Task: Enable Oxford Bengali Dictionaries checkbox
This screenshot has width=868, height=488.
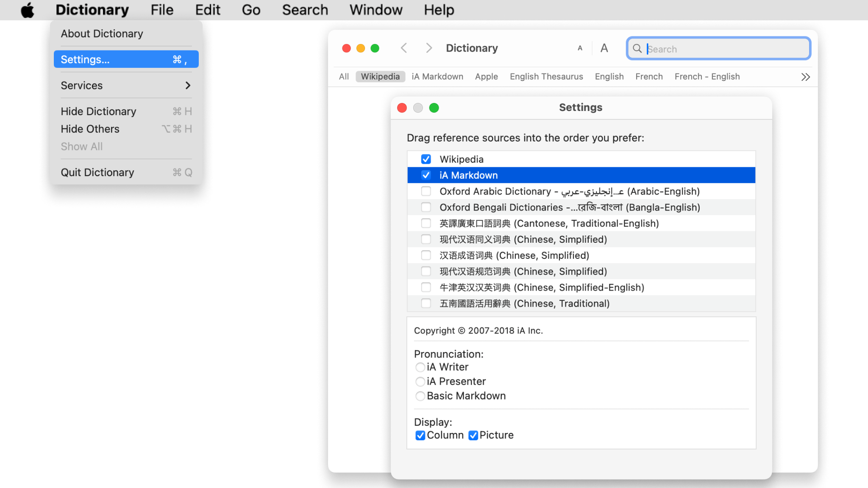Action: point(426,208)
